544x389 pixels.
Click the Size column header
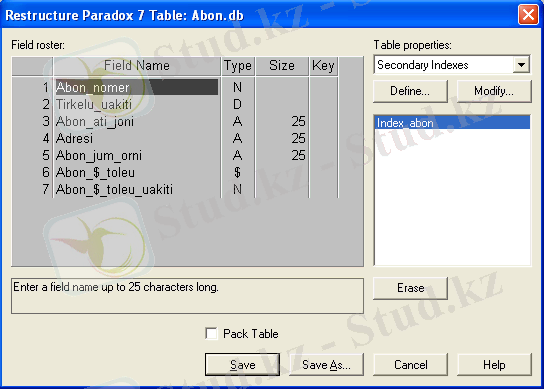point(282,66)
